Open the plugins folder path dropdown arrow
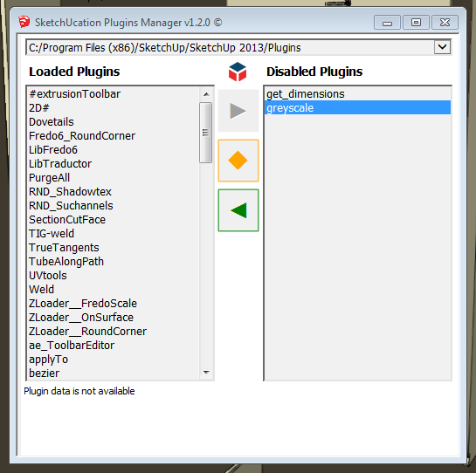476x473 pixels. [x=442, y=47]
